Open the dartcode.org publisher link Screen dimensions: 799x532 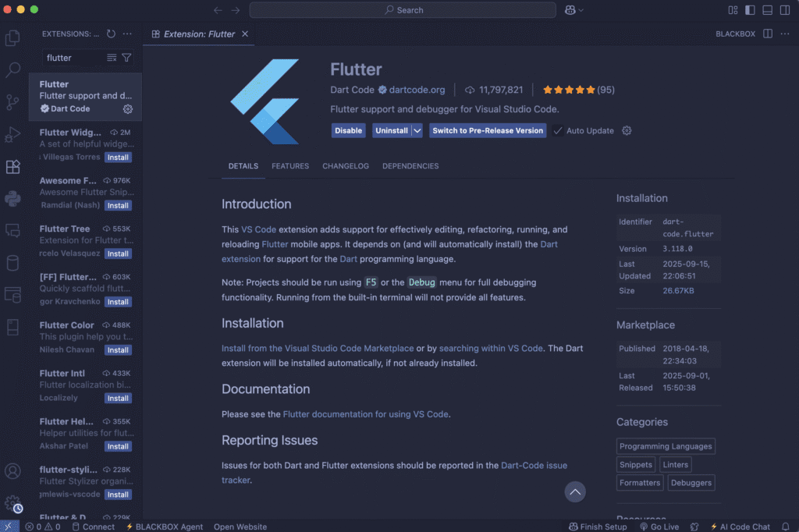point(417,90)
